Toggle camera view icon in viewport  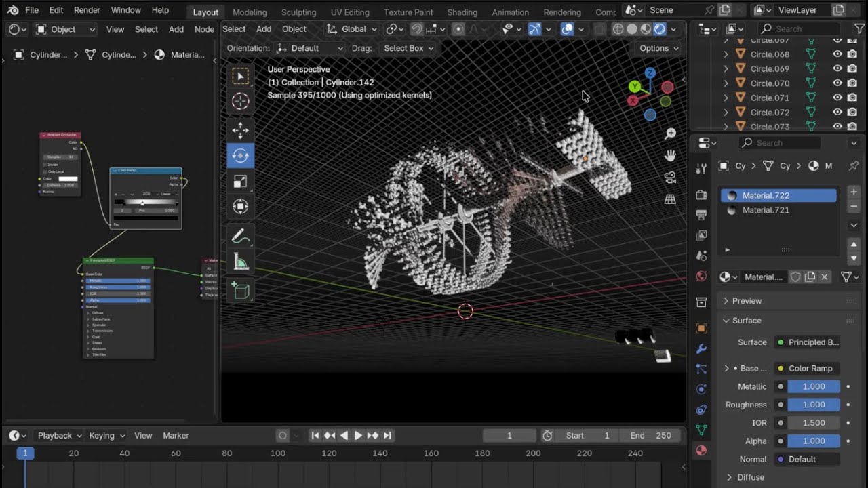click(x=670, y=178)
